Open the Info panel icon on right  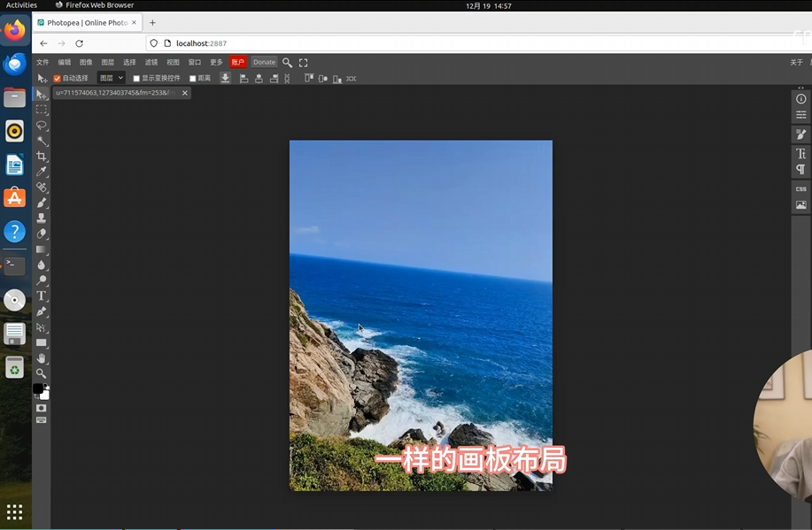tap(801, 99)
